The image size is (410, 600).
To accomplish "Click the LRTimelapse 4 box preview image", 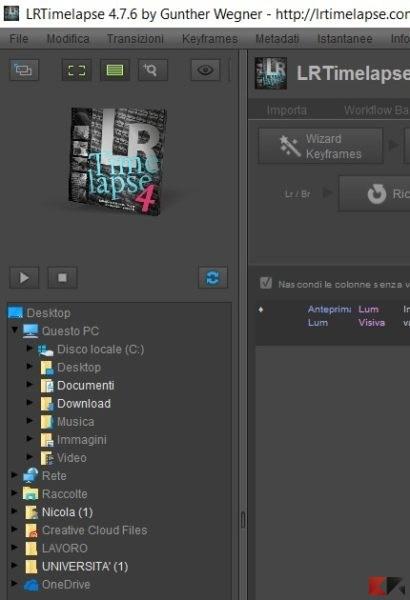I will pos(118,161).
